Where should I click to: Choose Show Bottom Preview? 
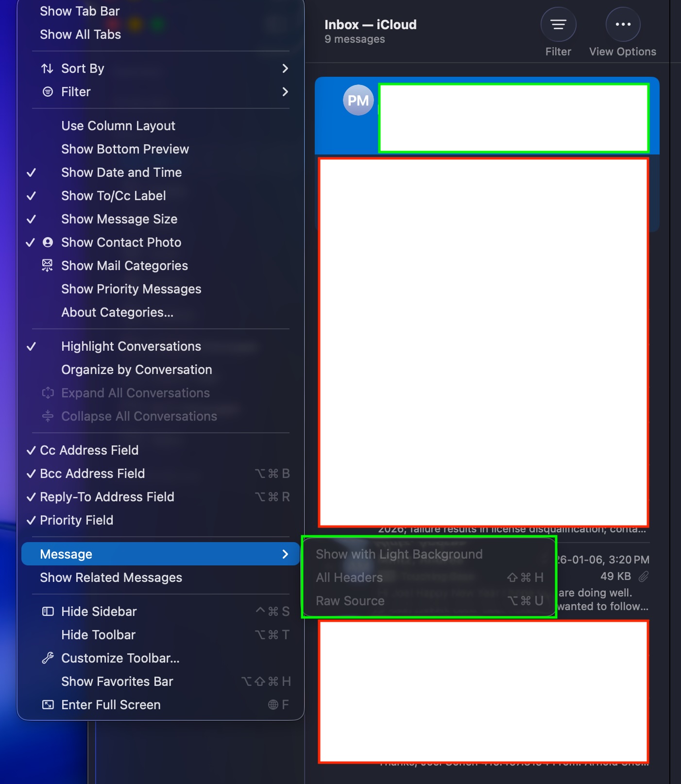pyautogui.click(x=125, y=149)
